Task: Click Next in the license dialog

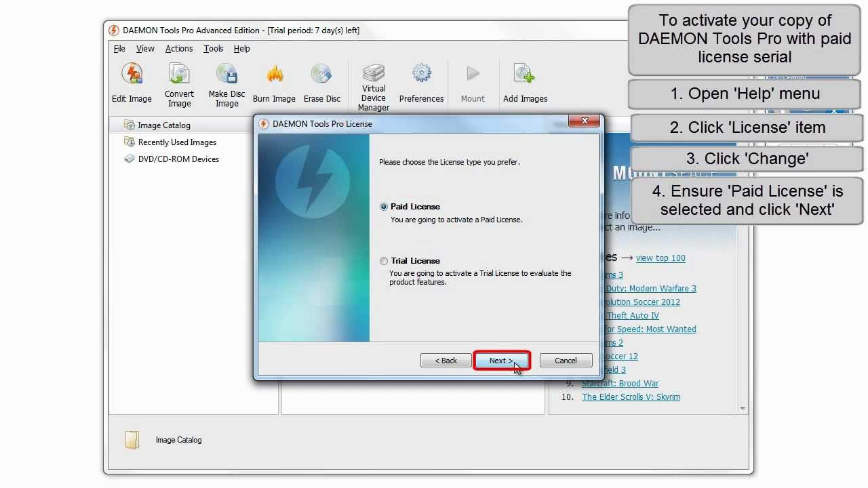Action: tap(501, 361)
